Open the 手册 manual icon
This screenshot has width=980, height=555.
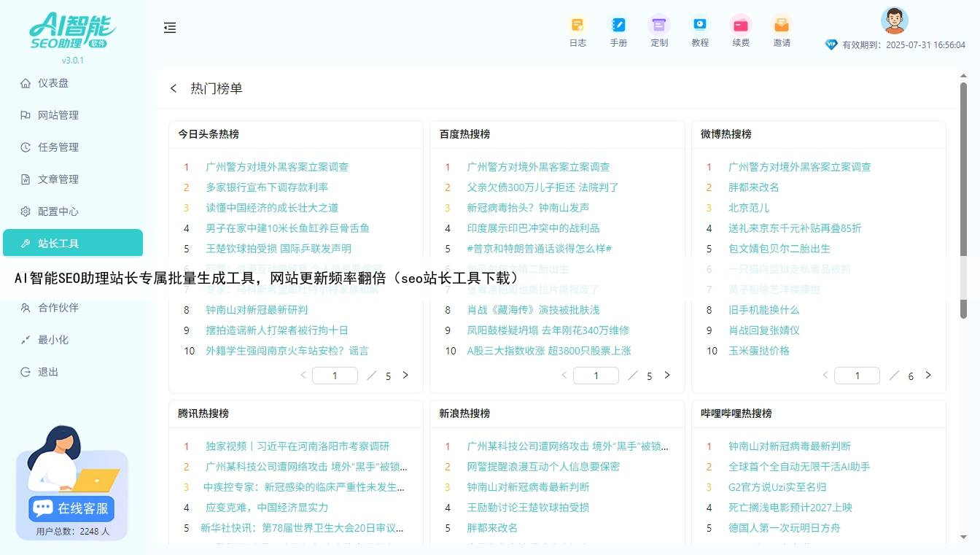pyautogui.click(x=618, y=26)
